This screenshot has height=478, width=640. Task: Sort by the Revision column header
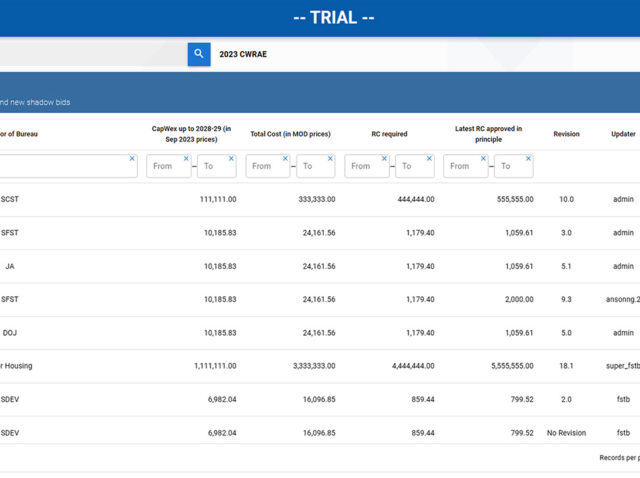click(x=566, y=134)
